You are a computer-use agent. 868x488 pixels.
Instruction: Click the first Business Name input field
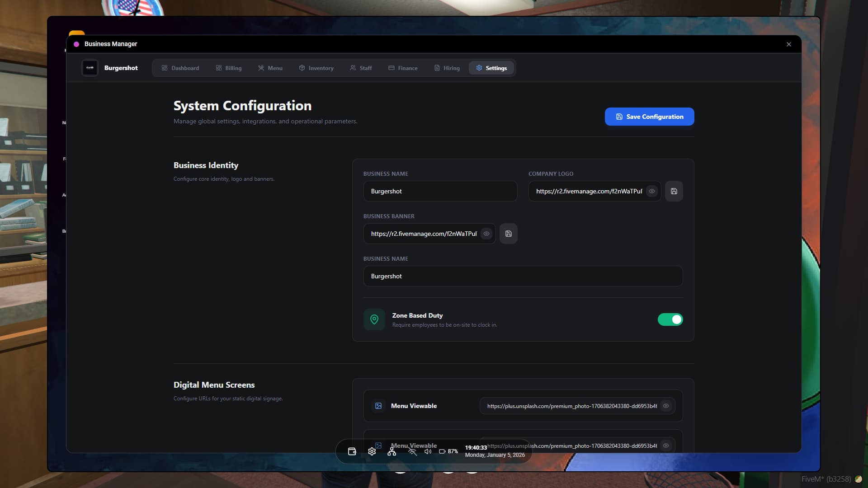pos(440,191)
